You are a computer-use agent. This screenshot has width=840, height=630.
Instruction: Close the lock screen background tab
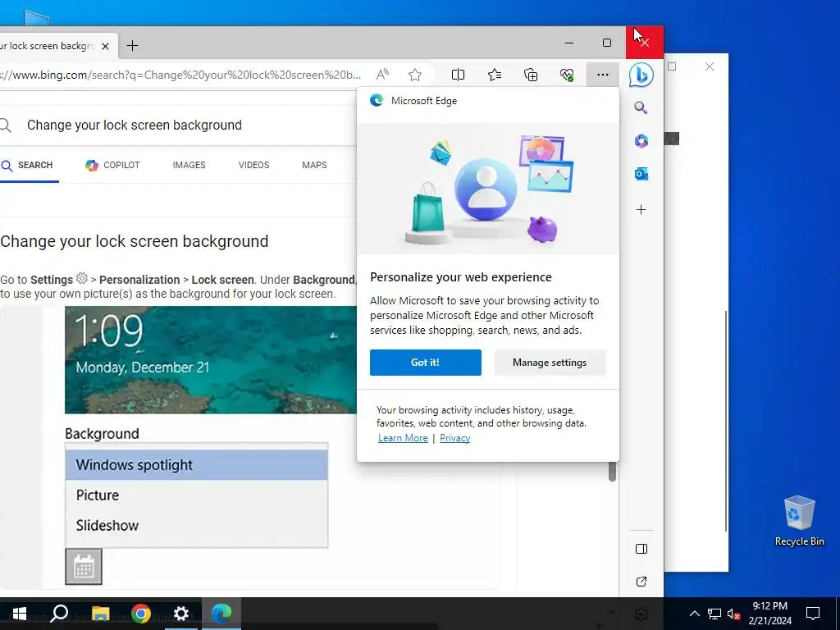[x=106, y=46]
